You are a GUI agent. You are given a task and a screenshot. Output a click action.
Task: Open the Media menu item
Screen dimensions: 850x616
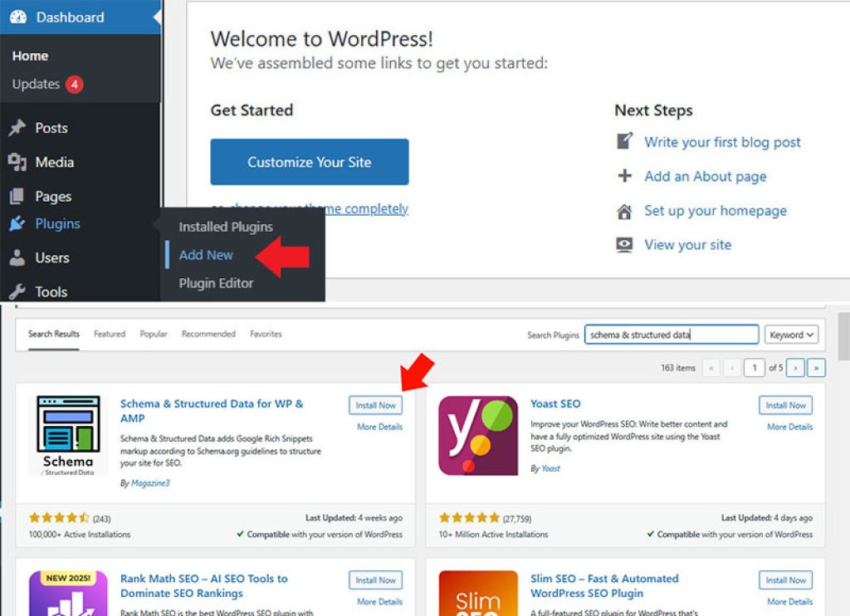coord(54,162)
